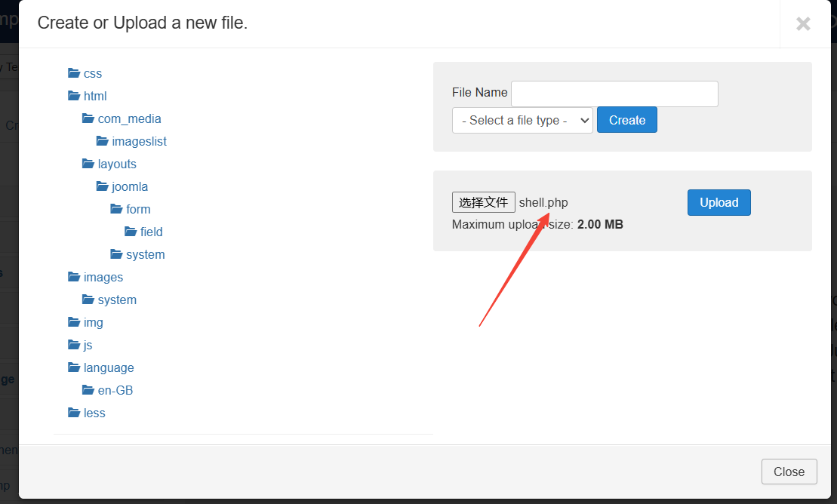The image size is (837, 504).
Task: Select the field folder link
Action: (x=152, y=232)
